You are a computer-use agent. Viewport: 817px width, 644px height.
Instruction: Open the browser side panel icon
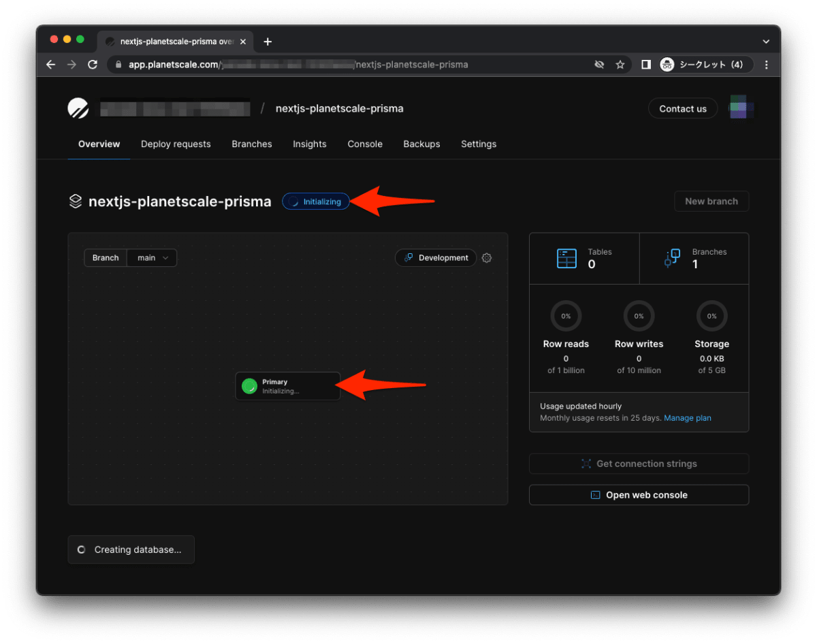tap(646, 65)
